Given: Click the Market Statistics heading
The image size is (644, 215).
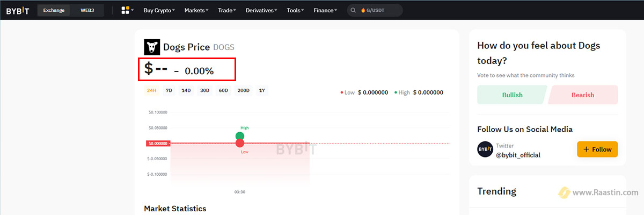Looking at the screenshot, I should [x=175, y=209].
